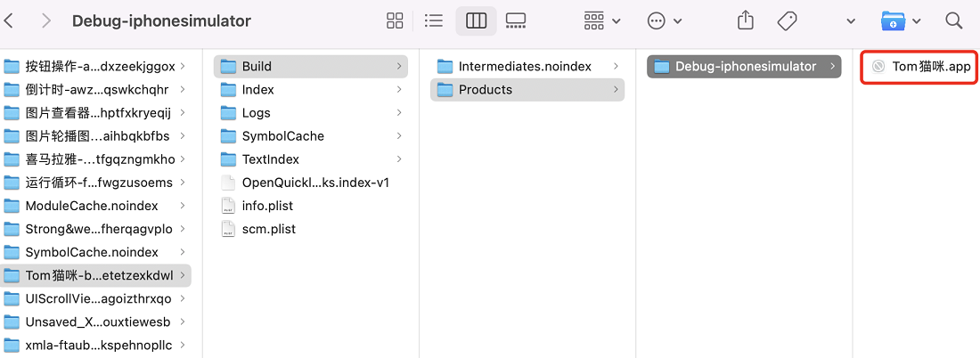Click the Share icon
This screenshot has height=358, width=980.
(x=745, y=21)
